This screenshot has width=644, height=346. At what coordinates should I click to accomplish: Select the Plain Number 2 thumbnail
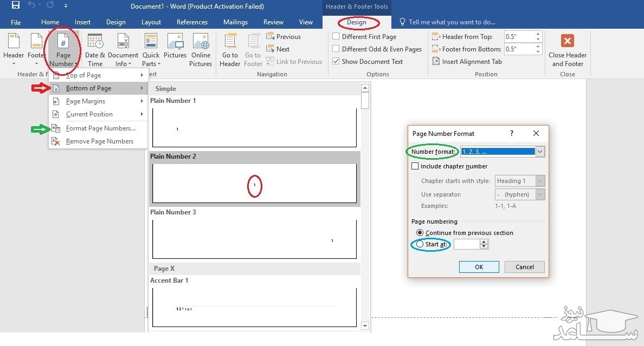(x=254, y=184)
